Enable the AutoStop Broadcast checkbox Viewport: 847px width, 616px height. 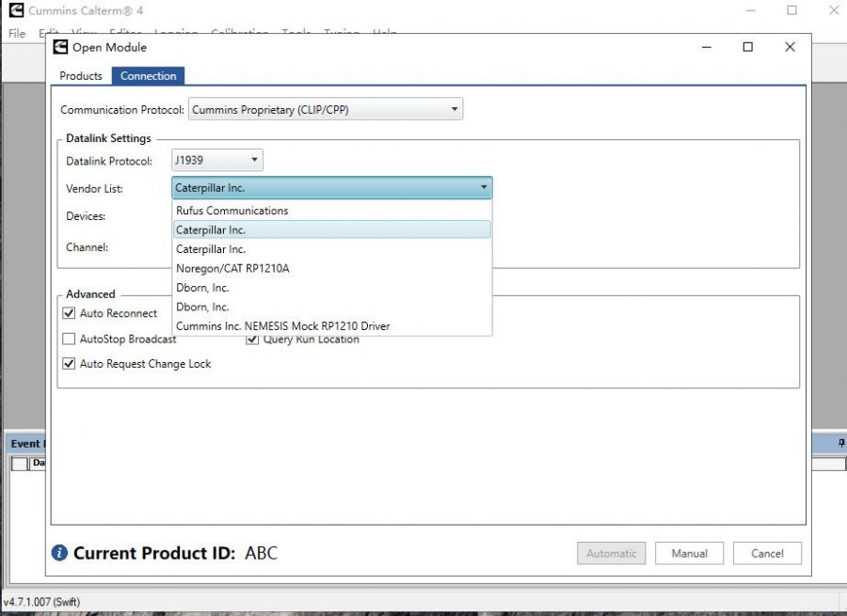tap(69, 339)
